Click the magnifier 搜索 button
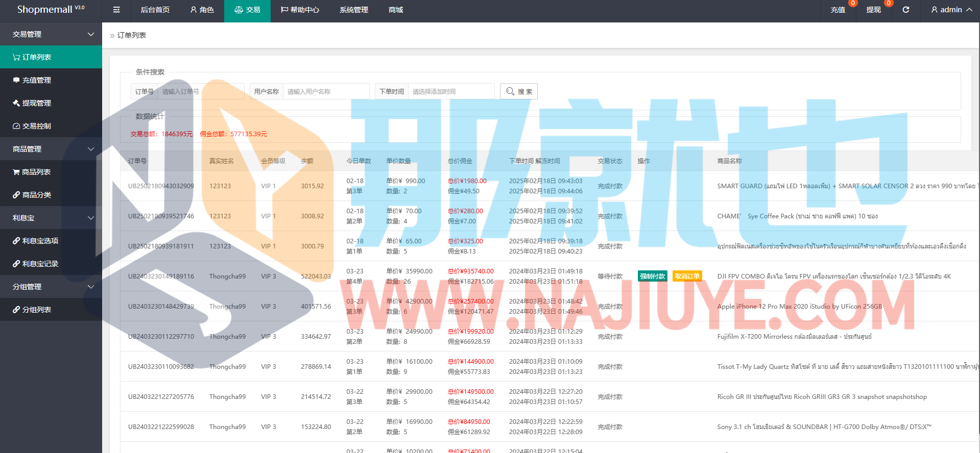Image resolution: width=980 pixels, height=453 pixels. click(x=518, y=91)
